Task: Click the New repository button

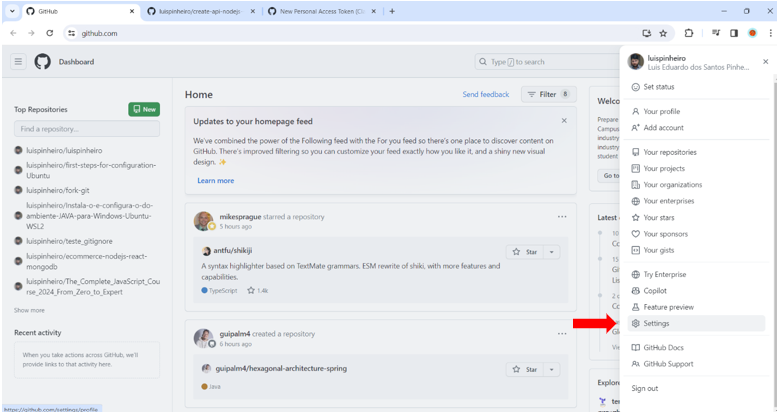Action: point(144,109)
